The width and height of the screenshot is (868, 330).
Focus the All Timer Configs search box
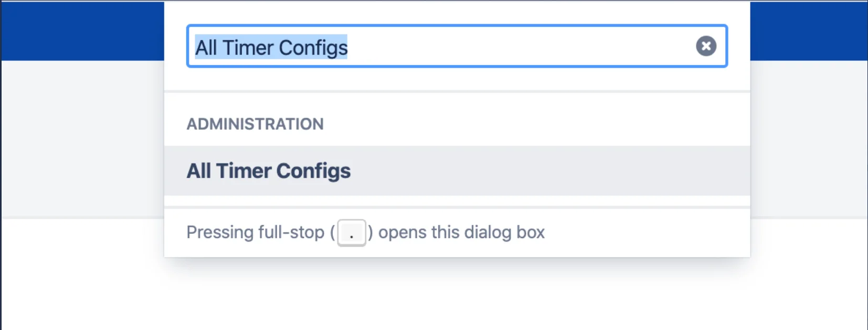click(x=457, y=46)
